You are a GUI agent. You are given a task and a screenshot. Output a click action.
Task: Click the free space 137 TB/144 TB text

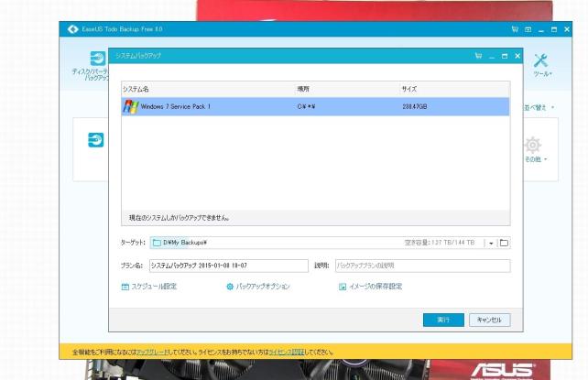(440, 243)
